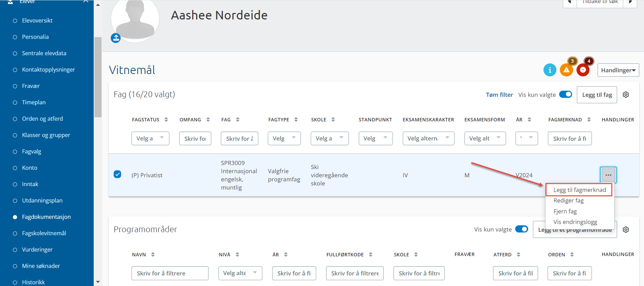
Task: Open Vurderinger in sidebar
Action: pyautogui.click(x=37, y=250)
